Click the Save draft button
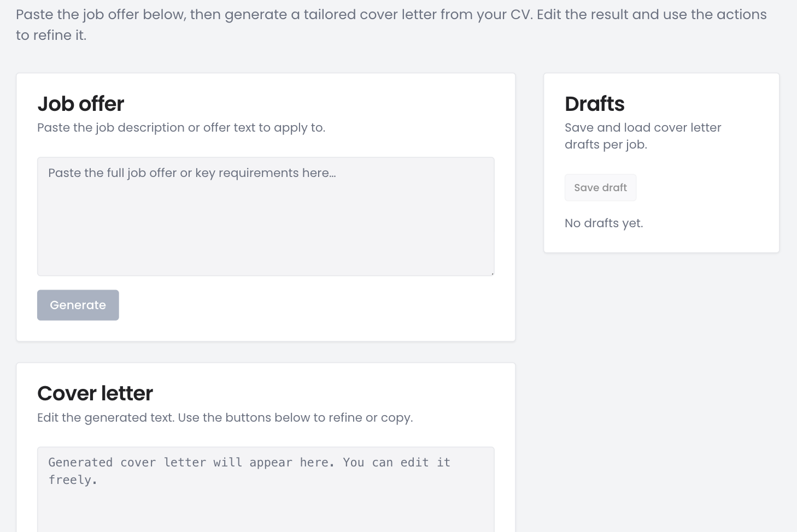The image size is (797, 532). 600,187
